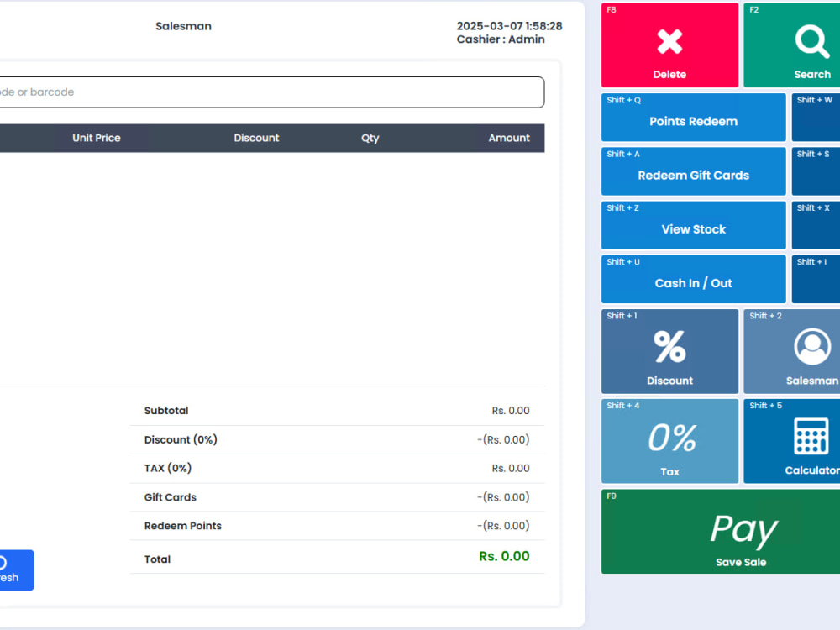Click the Discount column header

(x=256, y=139)
